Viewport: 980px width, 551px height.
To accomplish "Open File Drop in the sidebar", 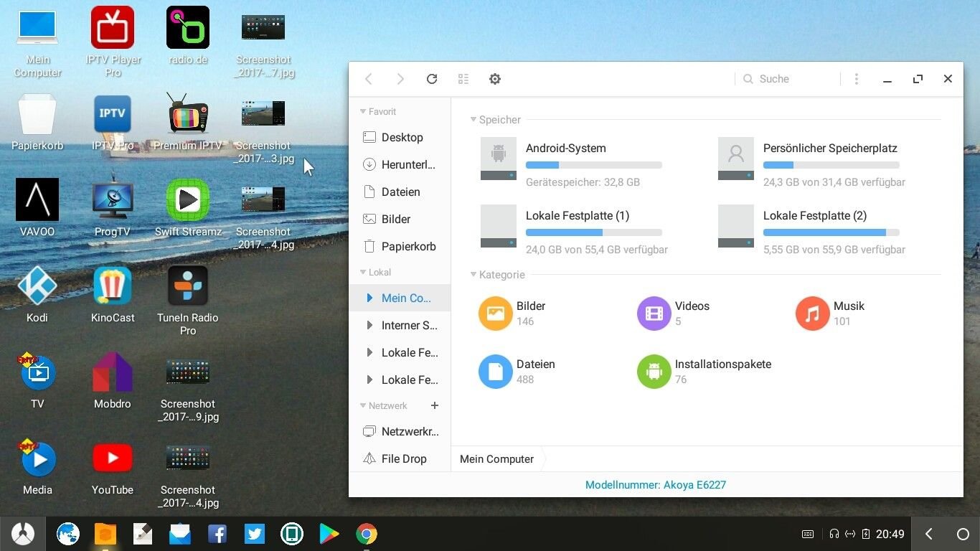I will 400,458.
